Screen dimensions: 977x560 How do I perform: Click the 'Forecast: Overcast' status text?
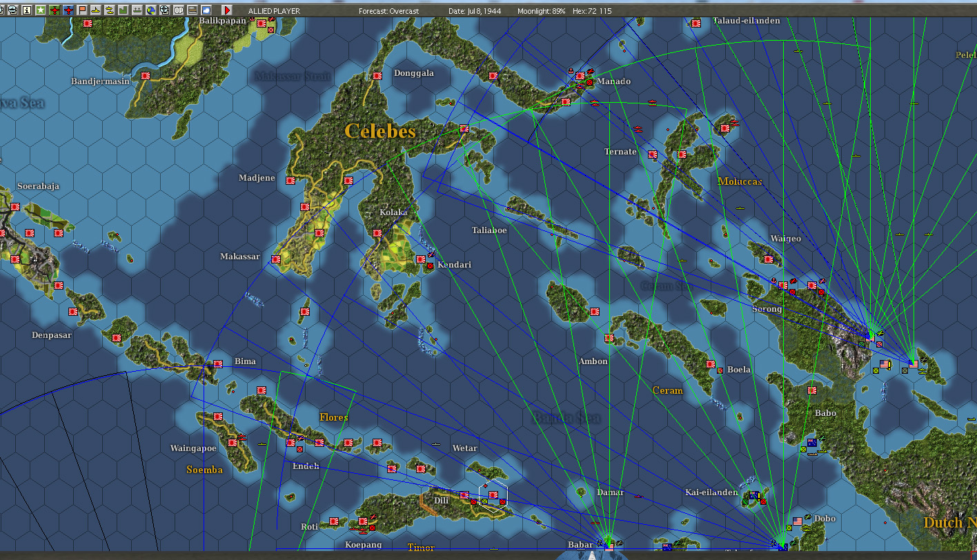coord(388,11)
